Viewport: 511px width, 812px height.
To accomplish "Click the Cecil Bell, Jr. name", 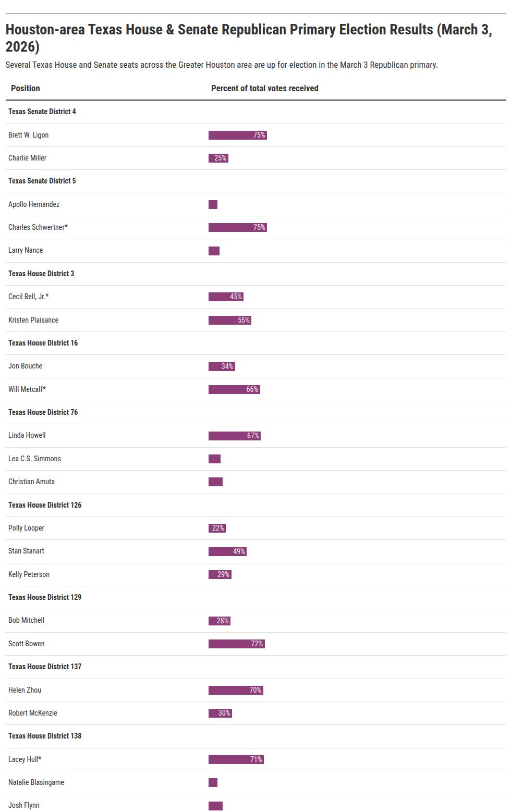I will point(29,297).
